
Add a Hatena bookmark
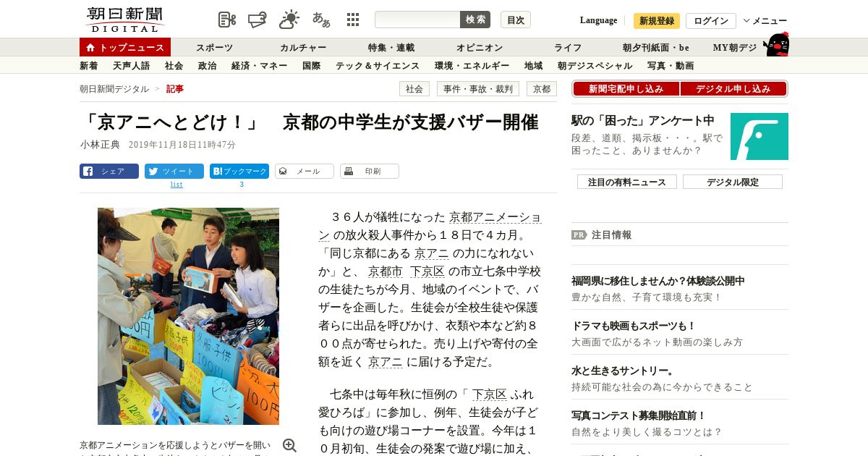tap(239, 172)
